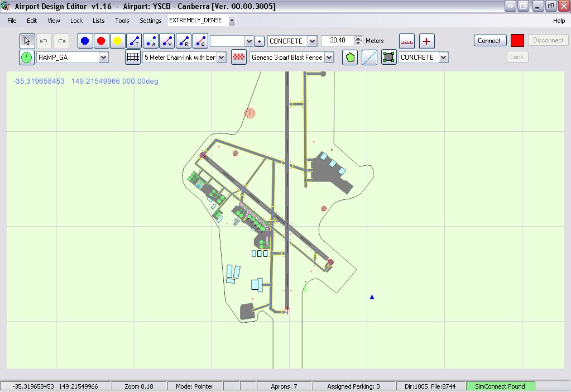Open the EXTREMELY_DENSE scenery density dropdown
The image size is (571, 392).
click(232, 21)
